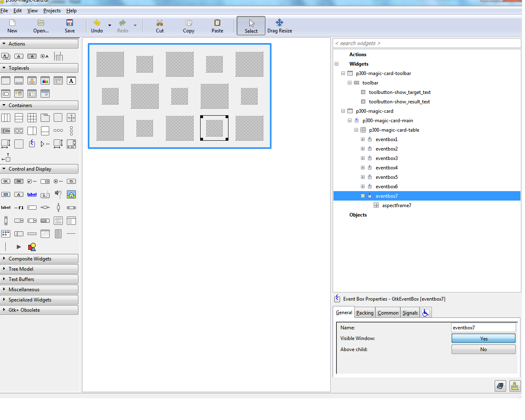Image resolution: width=525 pixels, height=420 pixels.
Task: Select the Calendar widget palette icon
Action: click(45, 234)
